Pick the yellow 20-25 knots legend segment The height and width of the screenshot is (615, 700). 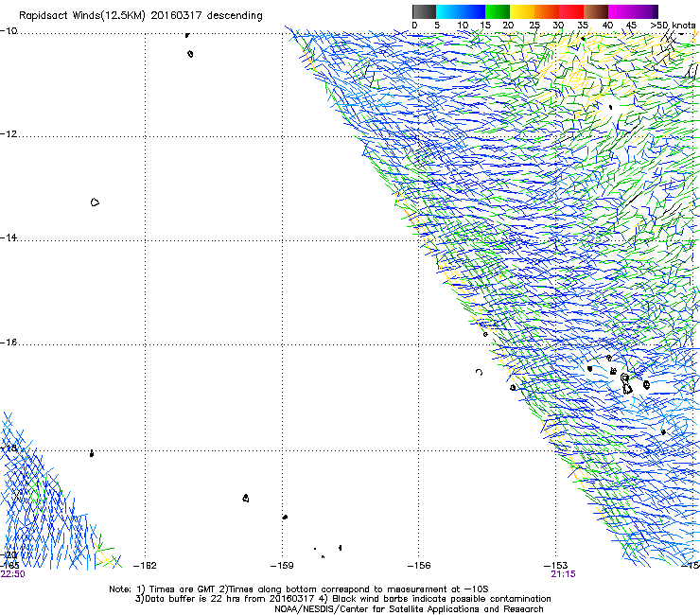coord(522,11)
